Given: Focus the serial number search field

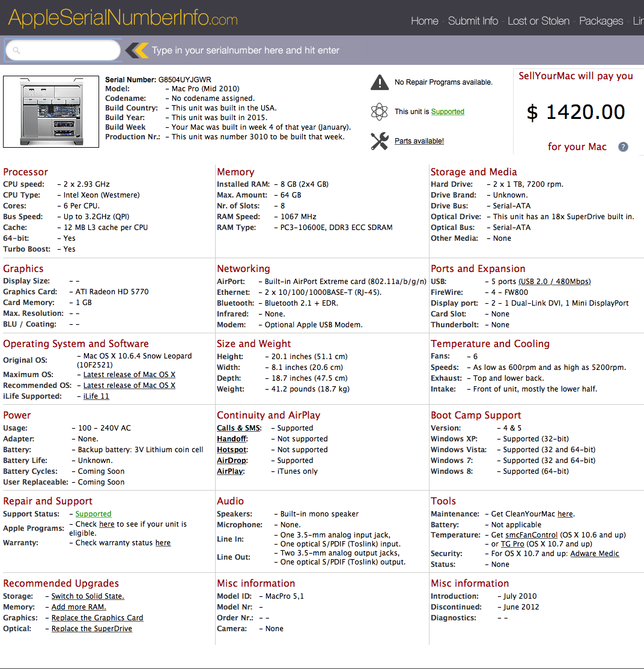Looking at the screenshot, I should [x=63, y=50].
